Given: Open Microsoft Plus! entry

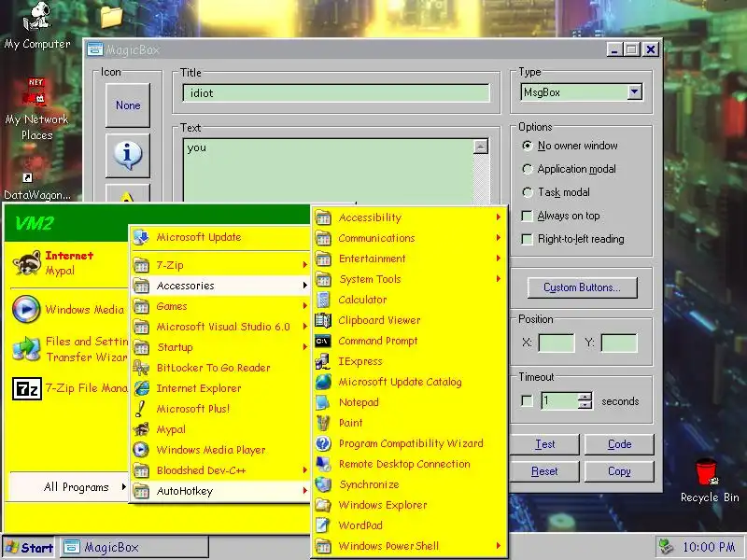Looking at the screenshot, I should pyautogui.click(x=192, y=408).
